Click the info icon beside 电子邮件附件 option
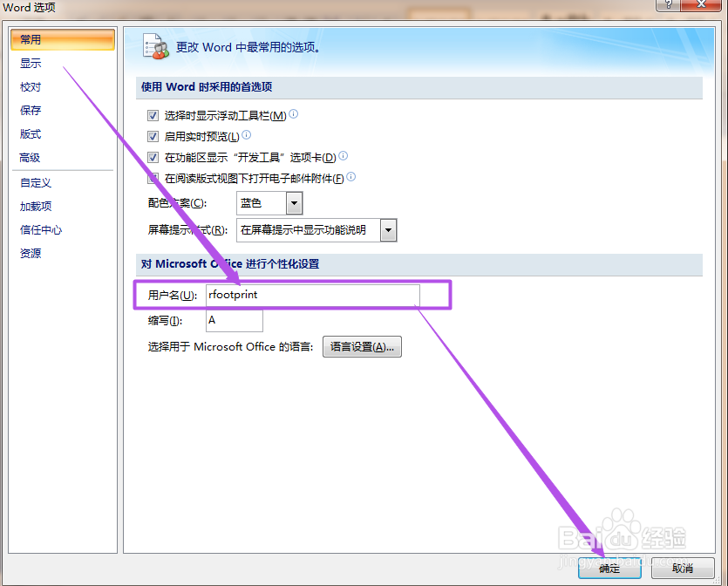 pos(350,177)
